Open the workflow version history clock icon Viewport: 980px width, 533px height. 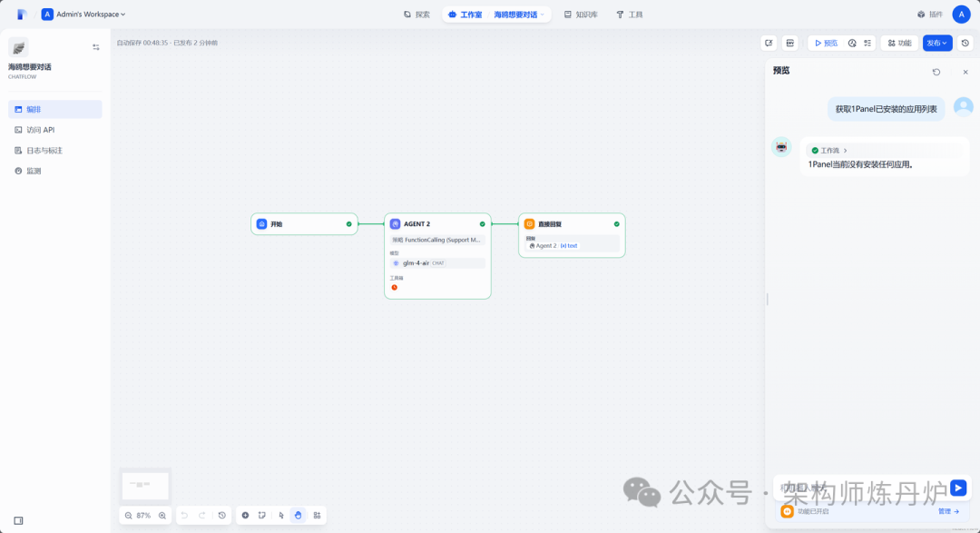coord(965,43)
